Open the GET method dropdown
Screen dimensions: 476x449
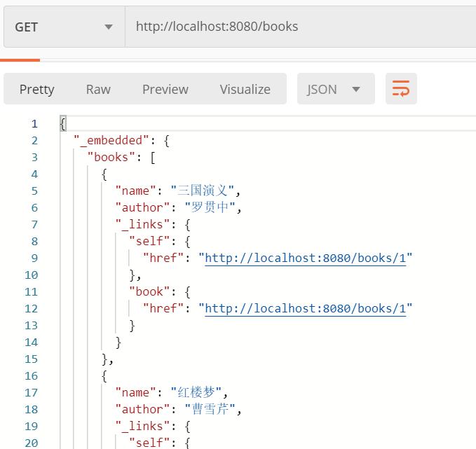pos(63,27)
